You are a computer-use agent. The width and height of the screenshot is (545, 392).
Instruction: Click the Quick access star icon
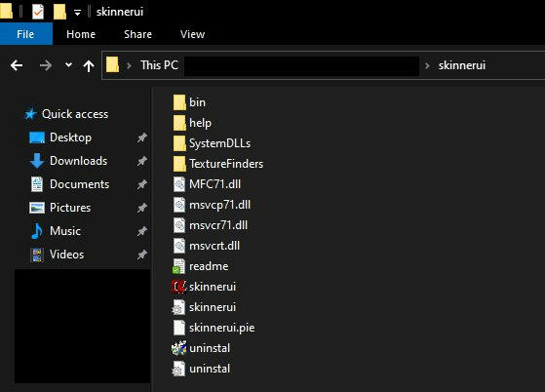[30, 114]
